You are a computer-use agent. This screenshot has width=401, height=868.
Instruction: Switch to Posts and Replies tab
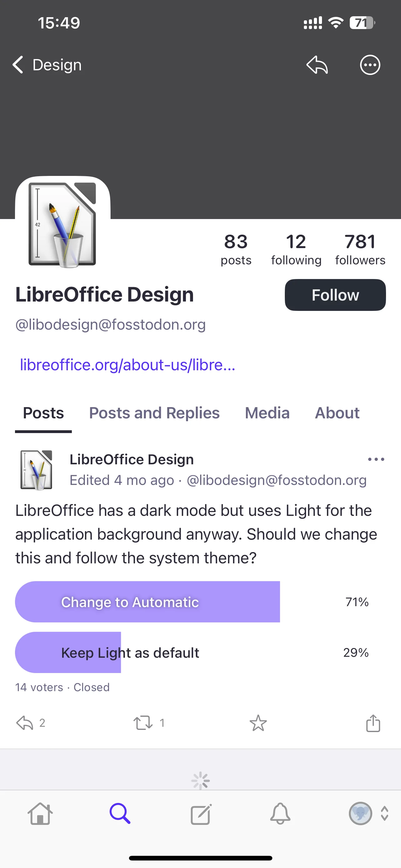154,413
